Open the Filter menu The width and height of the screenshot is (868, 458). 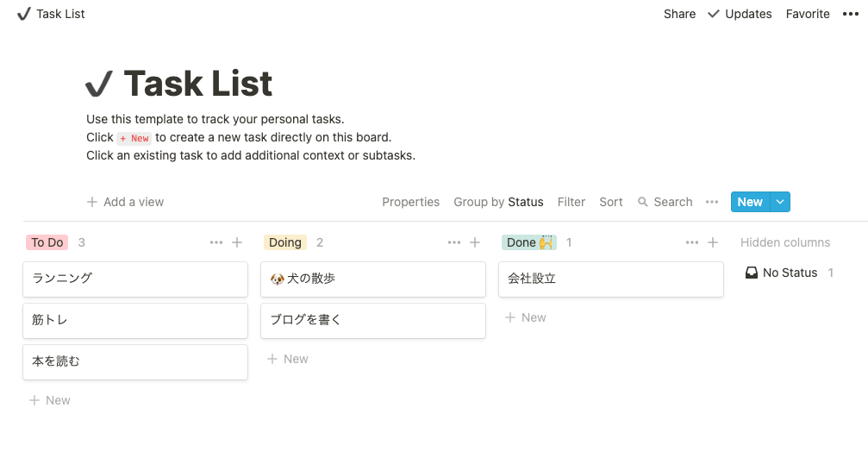[571, 202]
